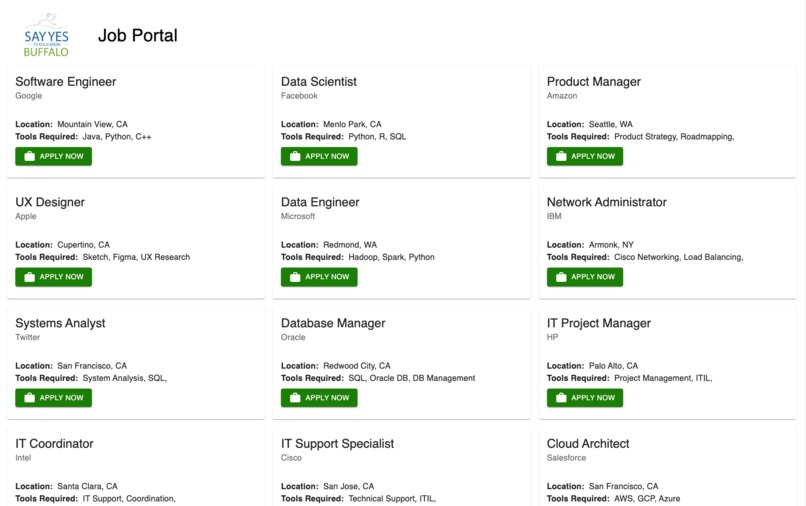This screenshot has height=506, width=806.
Task: Click the Twitter company name
Action: coord(28,337)
